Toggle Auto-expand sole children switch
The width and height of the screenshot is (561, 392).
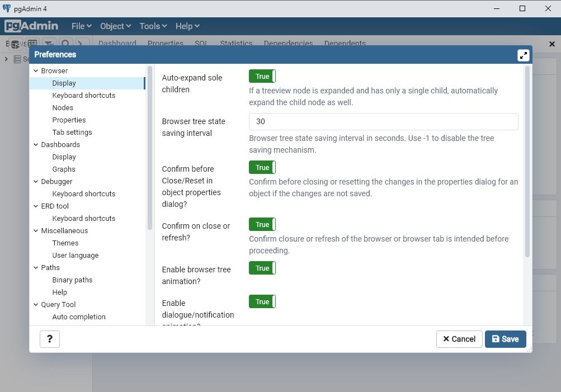262,77
